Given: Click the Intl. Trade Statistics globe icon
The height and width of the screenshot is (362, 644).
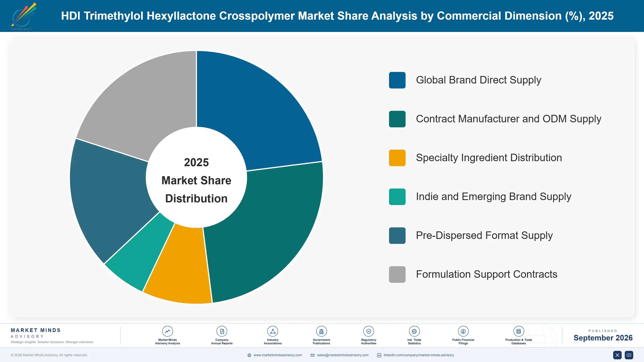Looking at the screenshot, I should 414,331.
